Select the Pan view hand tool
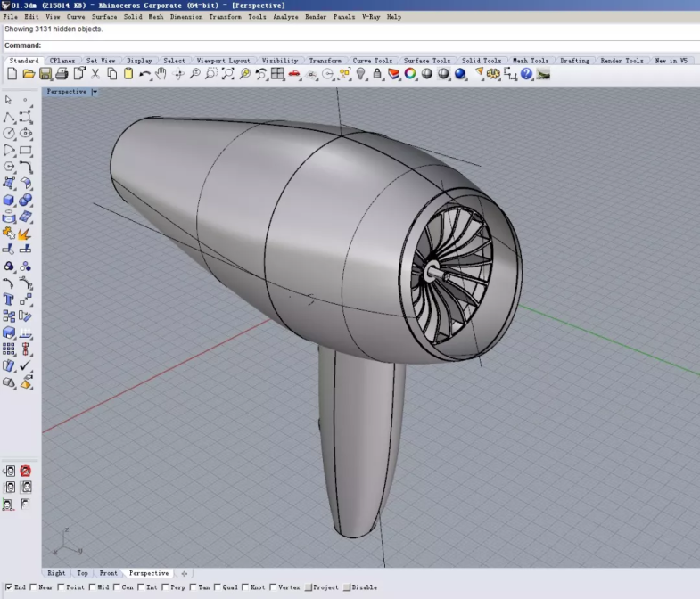This screenshot has width=700, height=599. tap(161, 74)
